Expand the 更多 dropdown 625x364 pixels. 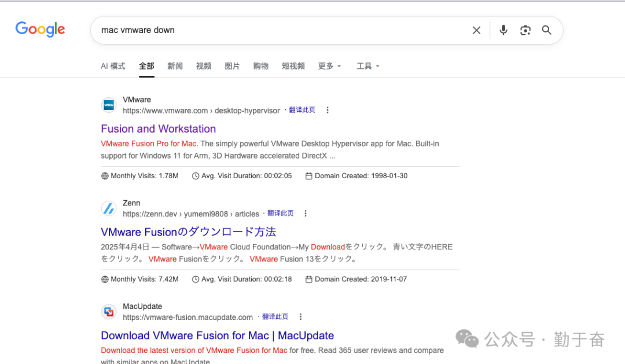pos(329,66)
